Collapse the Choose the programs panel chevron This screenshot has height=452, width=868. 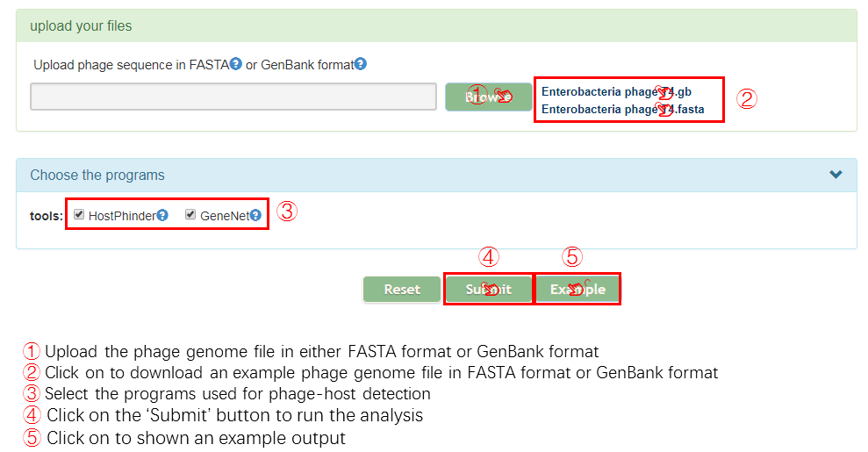point(836,175)
